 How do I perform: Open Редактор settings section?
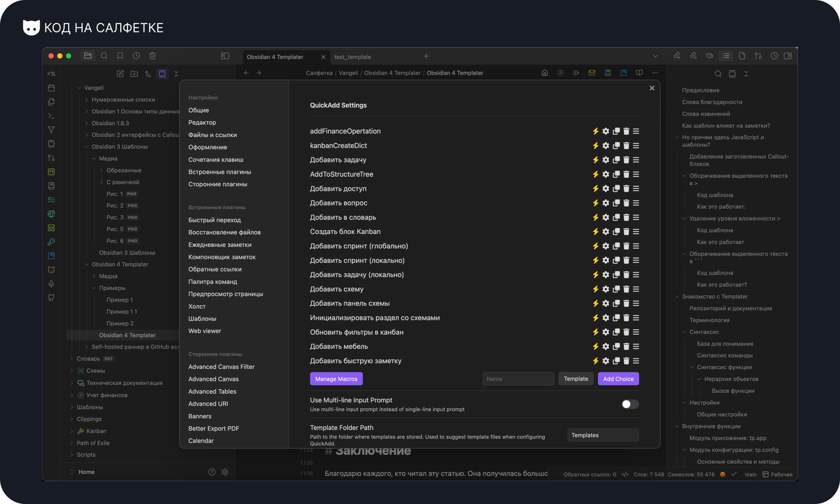click(202, 122)
